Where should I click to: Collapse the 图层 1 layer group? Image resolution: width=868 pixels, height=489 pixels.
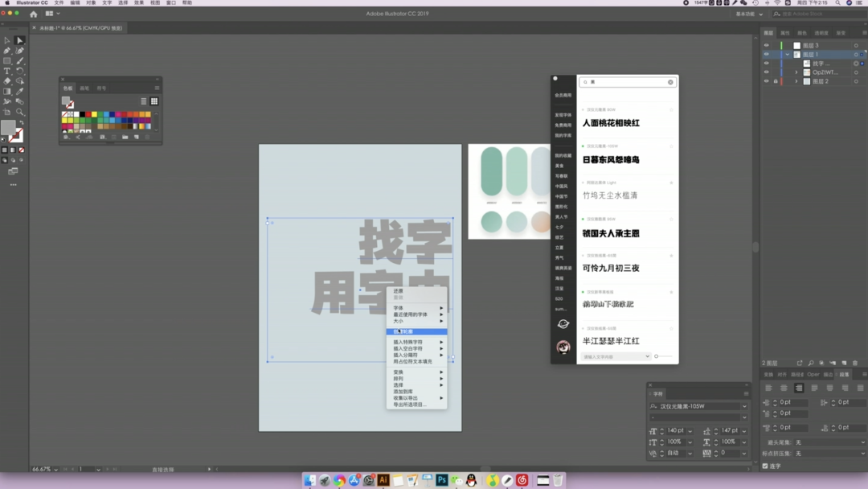[x=788, y=55]
